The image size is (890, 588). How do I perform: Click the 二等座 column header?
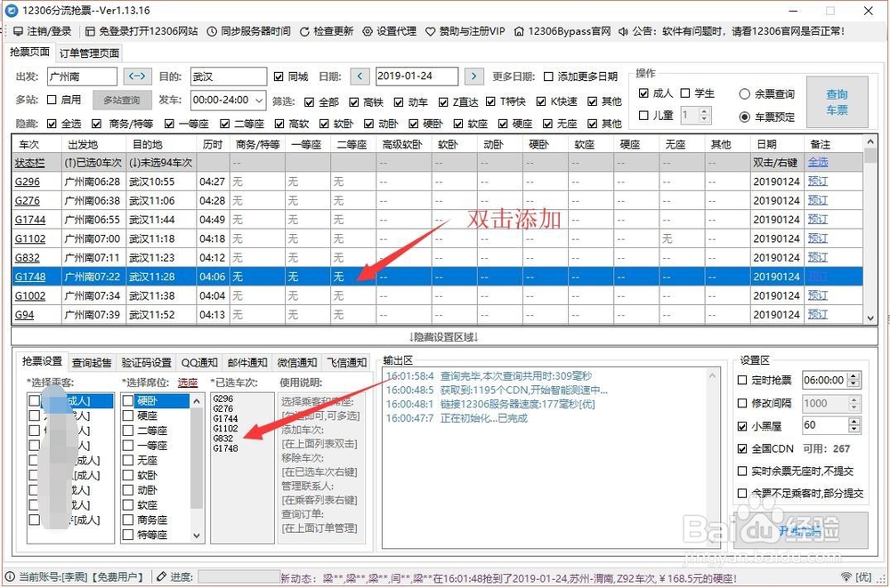click(x=352, y=145)
